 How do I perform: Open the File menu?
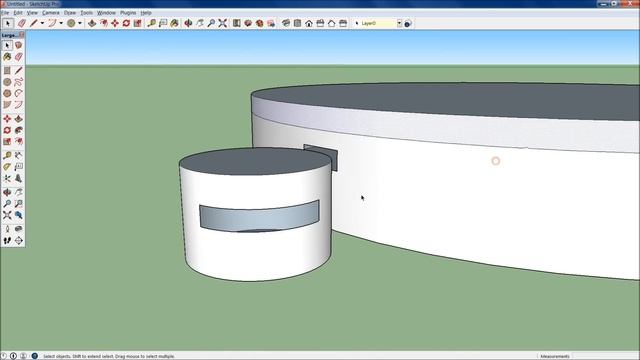tap(5, 13)
